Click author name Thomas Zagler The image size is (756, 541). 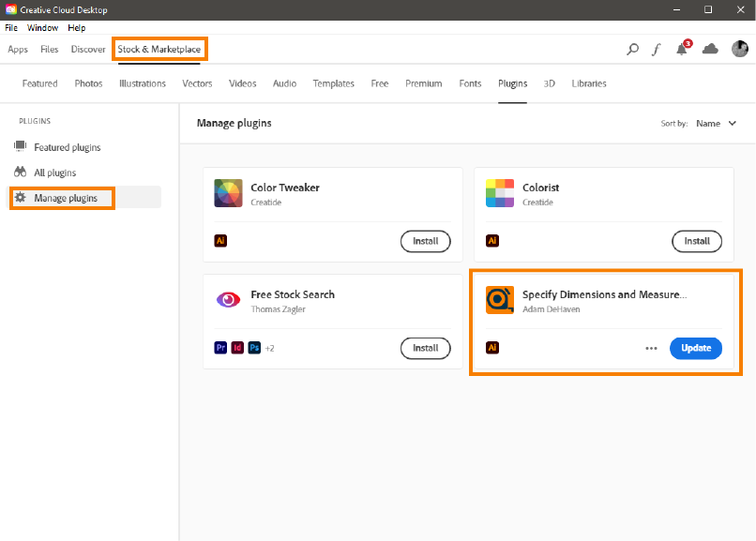(279, 309)
